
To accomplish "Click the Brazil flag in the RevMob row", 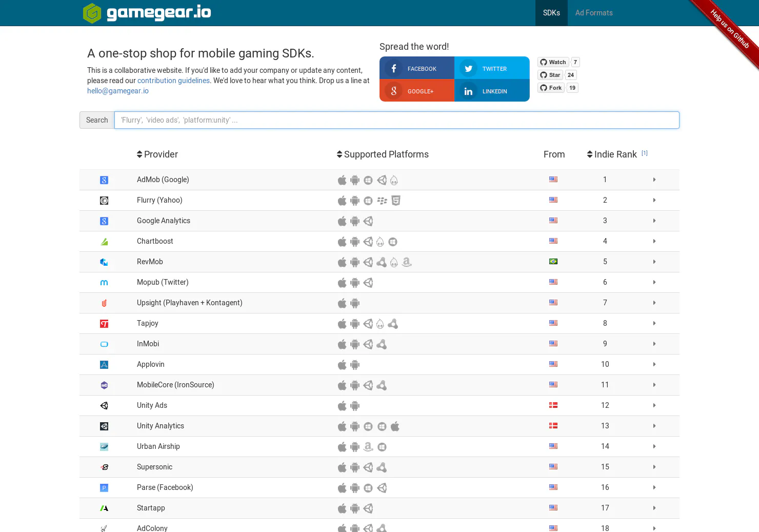I will 553,262.
